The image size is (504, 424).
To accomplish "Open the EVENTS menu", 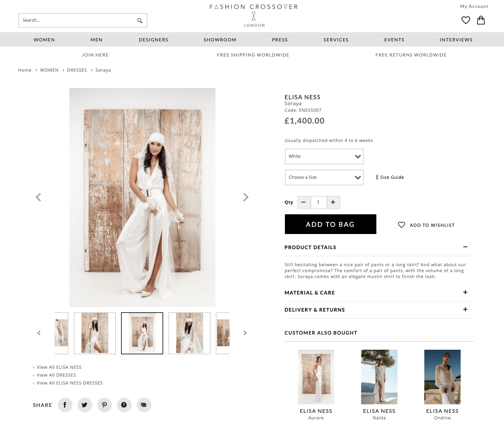I will coord(394,40).
